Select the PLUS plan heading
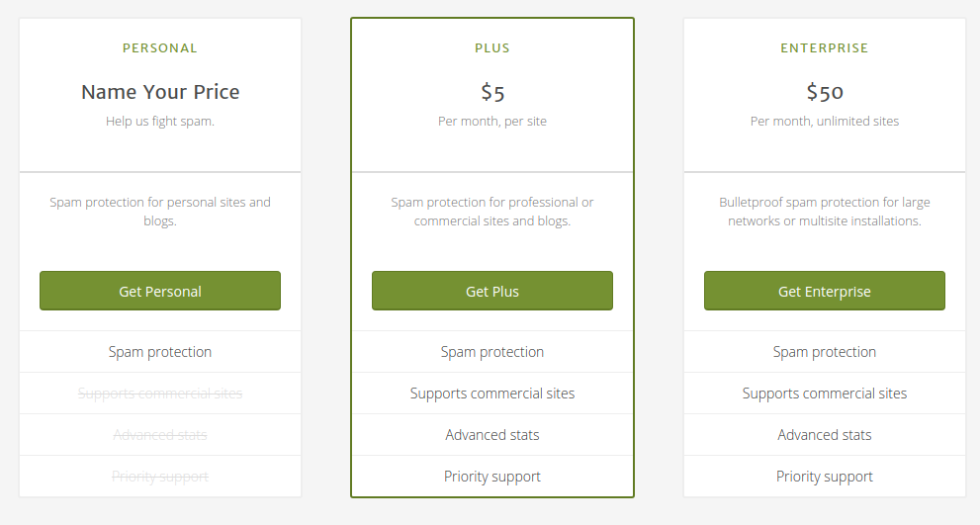This screenshot has width=980, height=525. pos(492,47)
